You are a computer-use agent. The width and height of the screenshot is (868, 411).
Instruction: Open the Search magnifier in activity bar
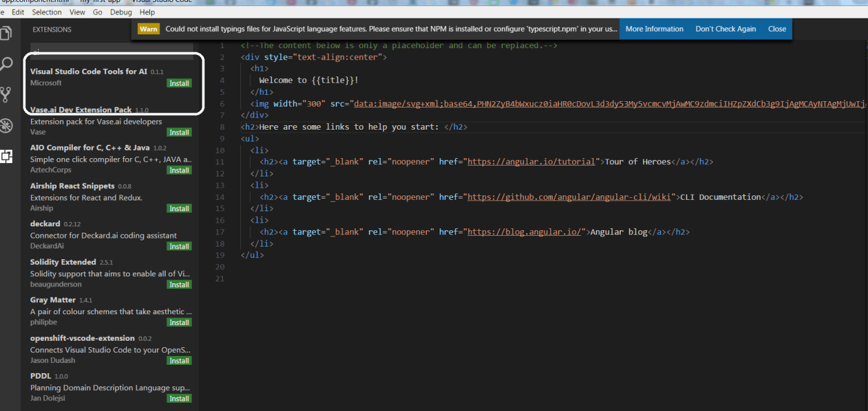point(6,63)
